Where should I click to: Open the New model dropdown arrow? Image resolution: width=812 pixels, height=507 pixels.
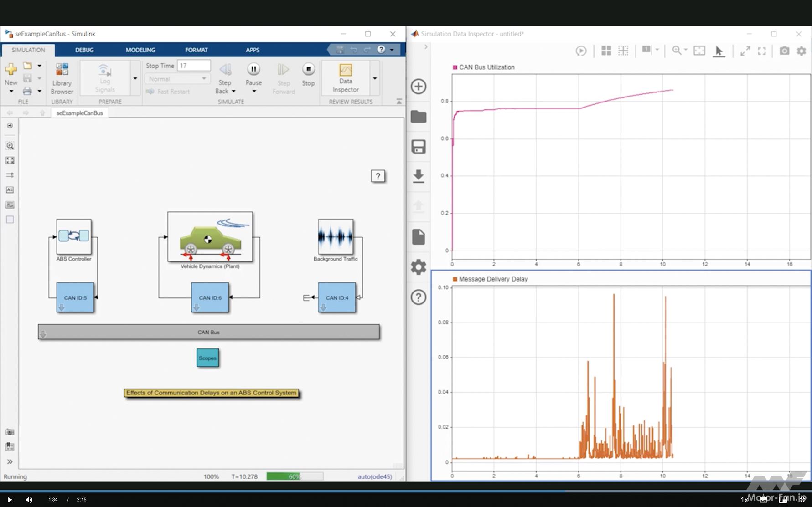click(x=11, y=92)
